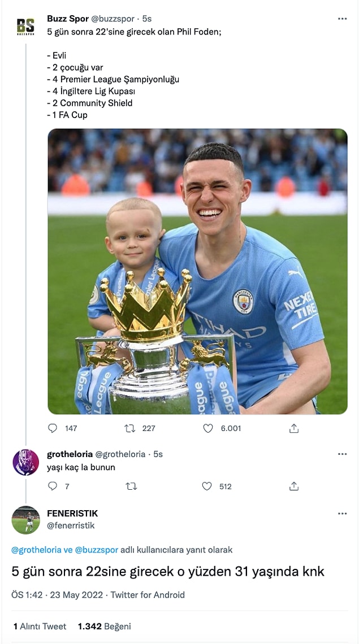Open more options menu on grotheloria reply

(x=342, y=454)
